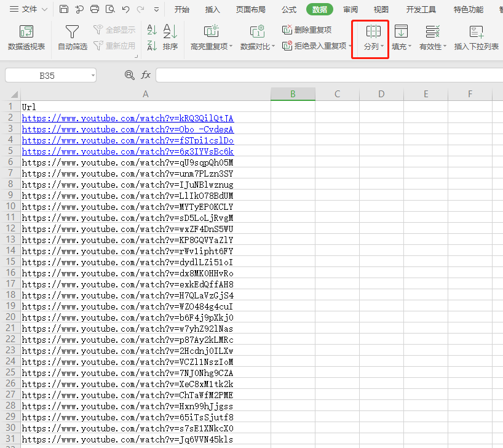The image size is (503, 448).
Task: Click the 有效性 validation icon
Action: click(x=432, y=32)
